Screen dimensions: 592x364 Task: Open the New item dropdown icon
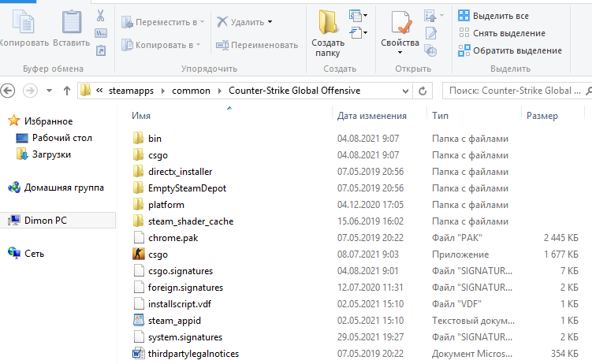coord(359,16)
